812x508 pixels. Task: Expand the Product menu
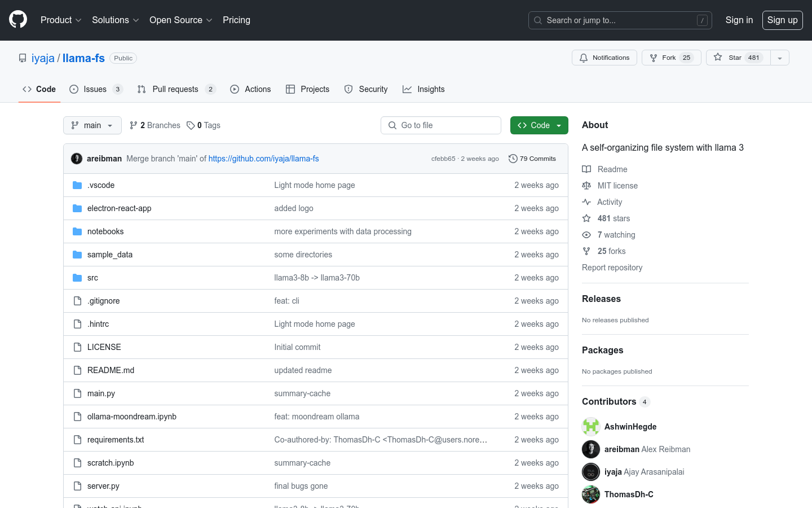pos(61,20)
